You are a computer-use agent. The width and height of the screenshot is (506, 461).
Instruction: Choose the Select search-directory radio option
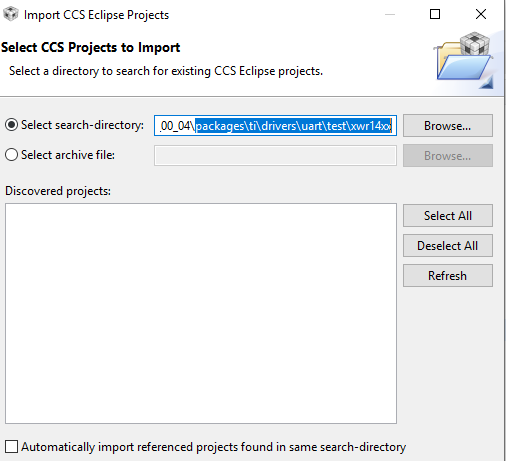click(11, 125)
